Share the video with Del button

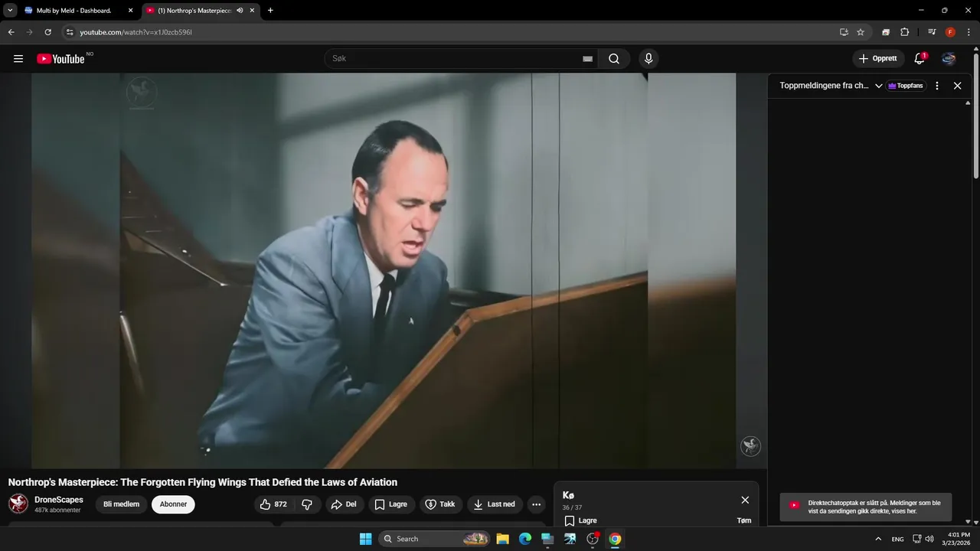click(345, 504)
